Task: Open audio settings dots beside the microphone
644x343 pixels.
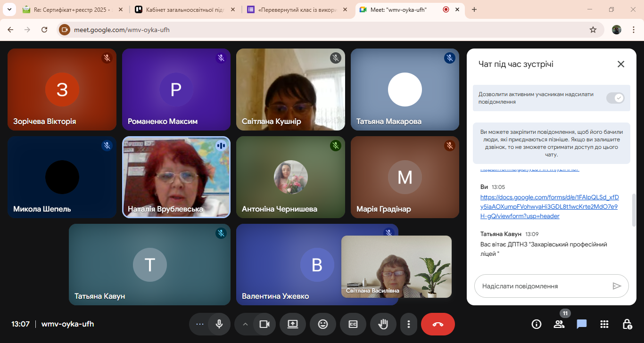Action: [199, 324]
